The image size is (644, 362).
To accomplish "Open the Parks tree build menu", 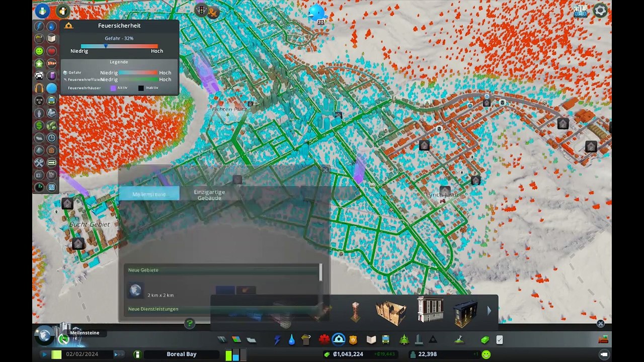I will pyautogui.click(x=404, y=340).
